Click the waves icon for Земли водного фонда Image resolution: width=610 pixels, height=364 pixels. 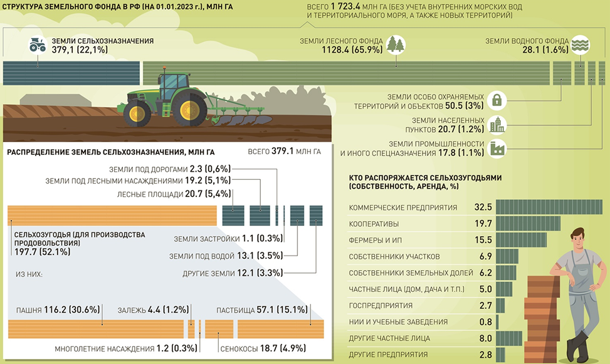coord(579,44)
